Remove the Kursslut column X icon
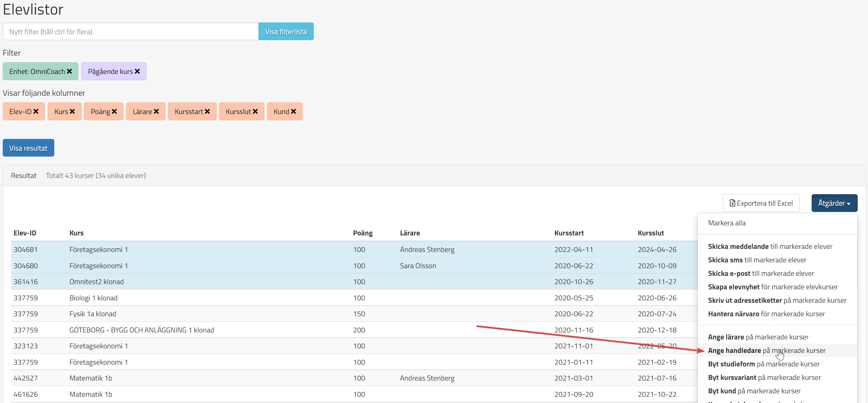This screenshot has height=403, width=868. click(255, 112)
